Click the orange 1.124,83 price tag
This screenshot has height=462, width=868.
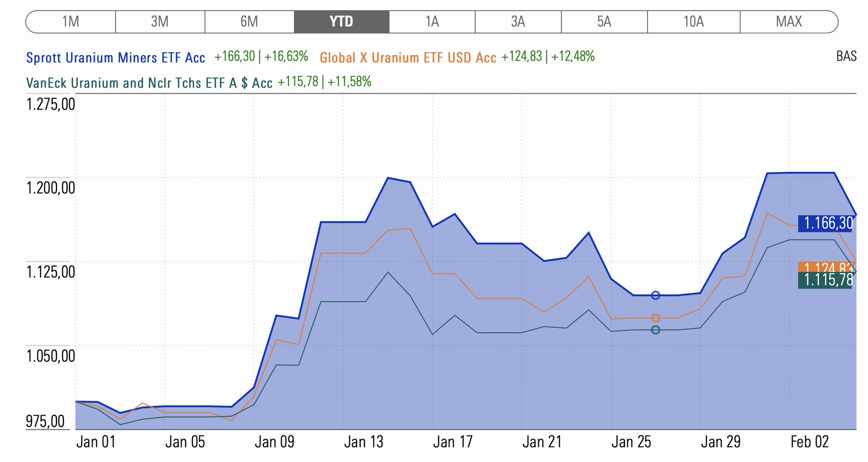tap(825, 267)
